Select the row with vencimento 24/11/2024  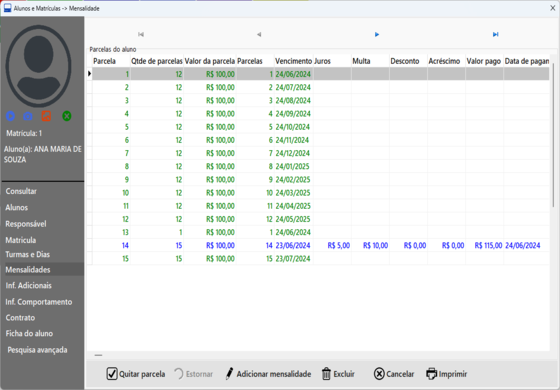(319, 140)
